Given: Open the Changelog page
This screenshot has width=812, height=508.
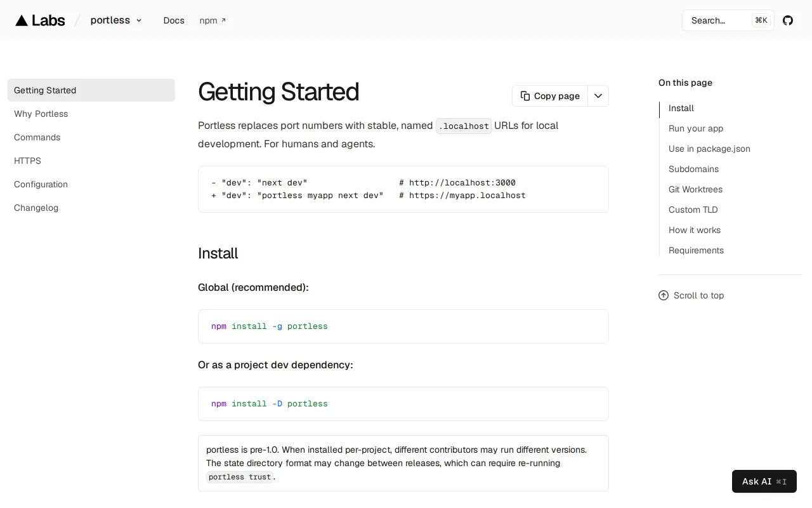Looking at the screenshot, I should 91,208.
